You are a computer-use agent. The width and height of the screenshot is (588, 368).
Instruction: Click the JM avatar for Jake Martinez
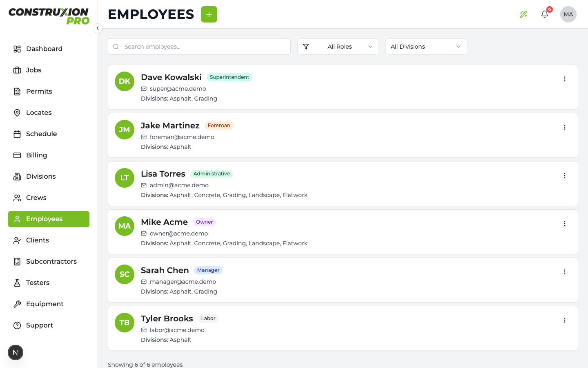(125, 130)
